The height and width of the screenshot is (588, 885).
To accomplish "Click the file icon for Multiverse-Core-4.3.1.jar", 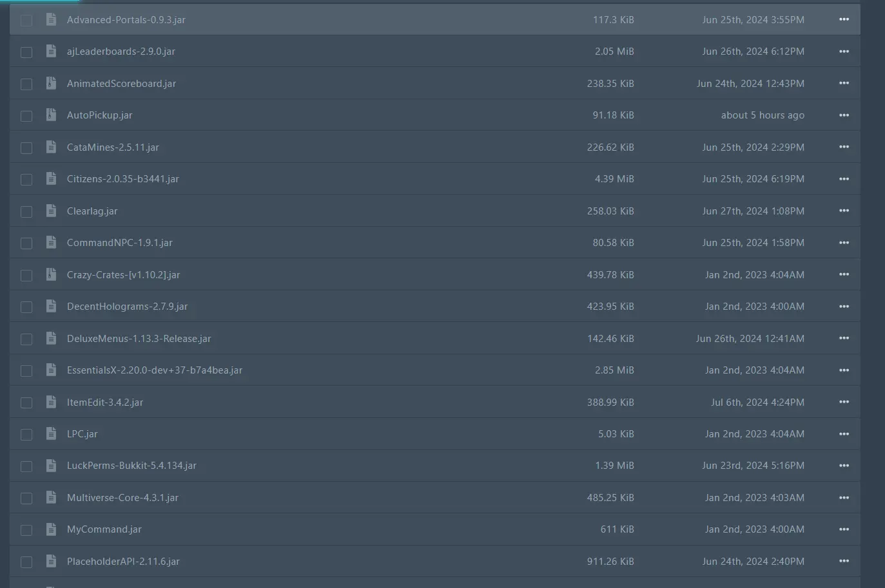I will [x=51, y=497].
